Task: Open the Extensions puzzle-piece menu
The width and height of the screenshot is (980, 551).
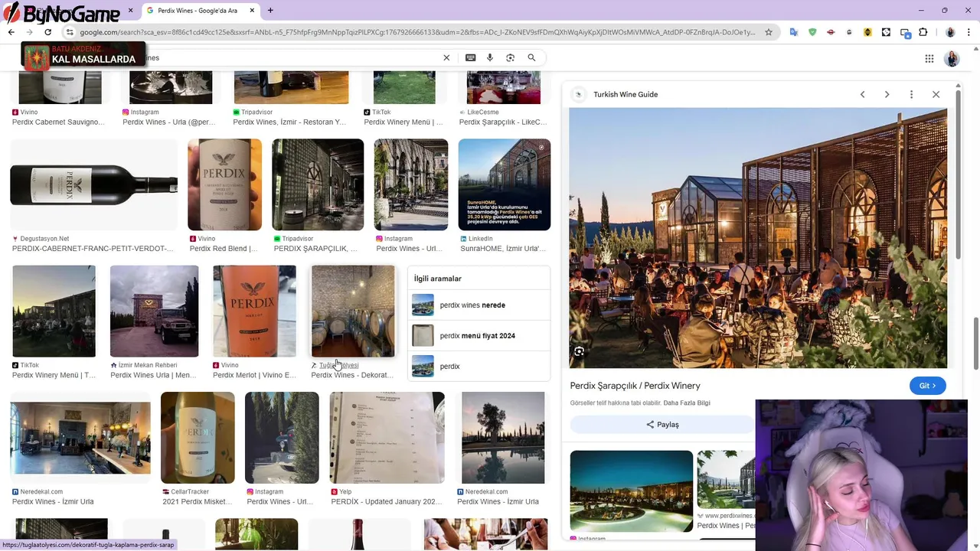Action: 923,32
